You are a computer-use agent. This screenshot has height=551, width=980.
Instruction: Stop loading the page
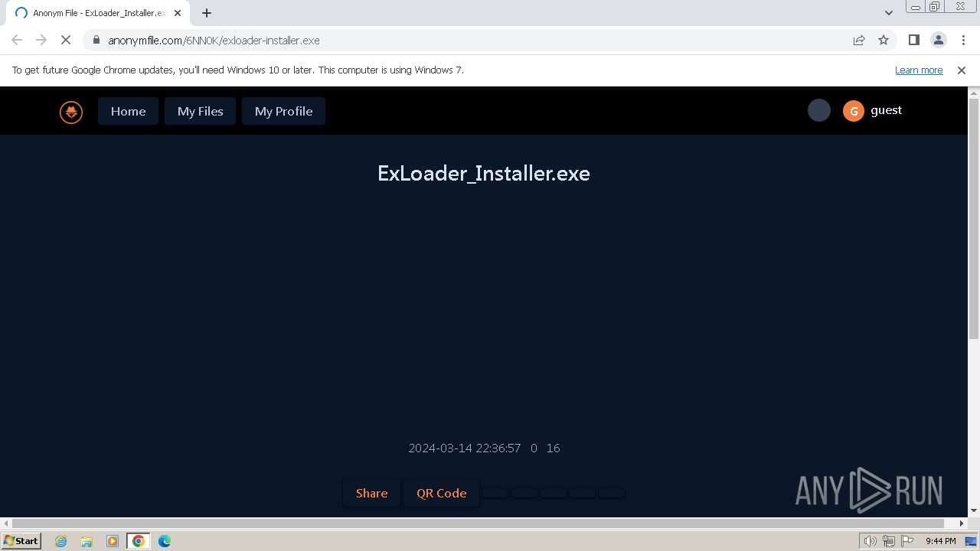point(66,40)
